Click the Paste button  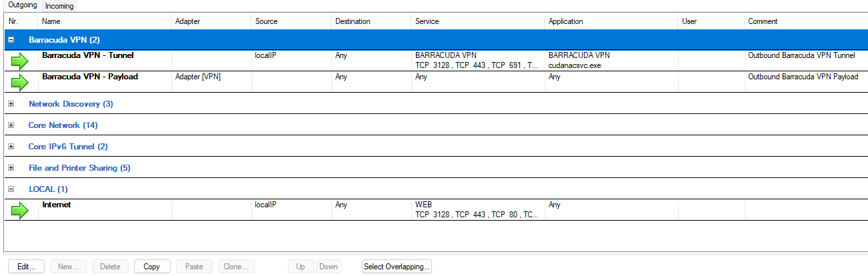194,267
